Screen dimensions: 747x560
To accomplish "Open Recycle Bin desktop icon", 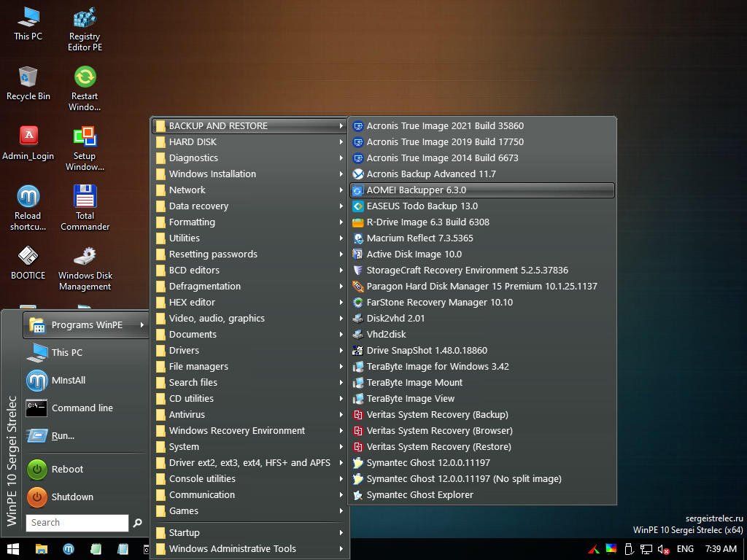I will (28, 84).
